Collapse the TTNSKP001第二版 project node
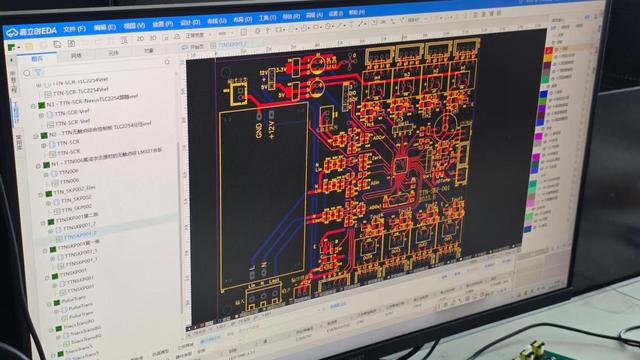This screenshot has width=640, height=360. [43, 223]
